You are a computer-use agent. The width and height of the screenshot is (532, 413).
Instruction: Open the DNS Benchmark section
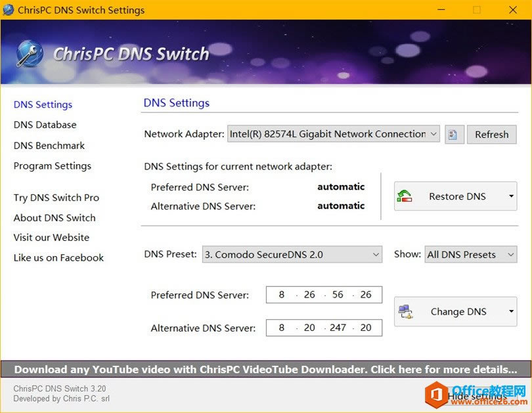coord(49,146)
